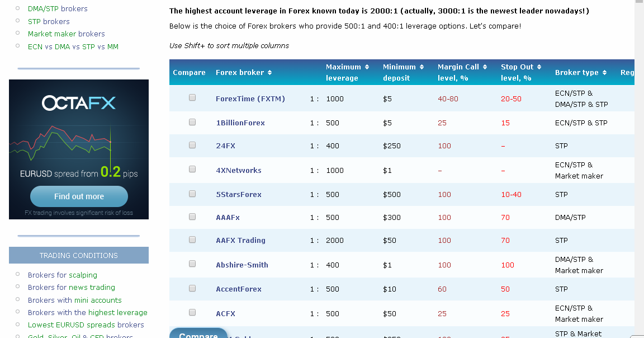Click the TRADING CONDITIONS section header
Image resolution: width=644 pixels, height=338 pixels.
tap(79, 255)
